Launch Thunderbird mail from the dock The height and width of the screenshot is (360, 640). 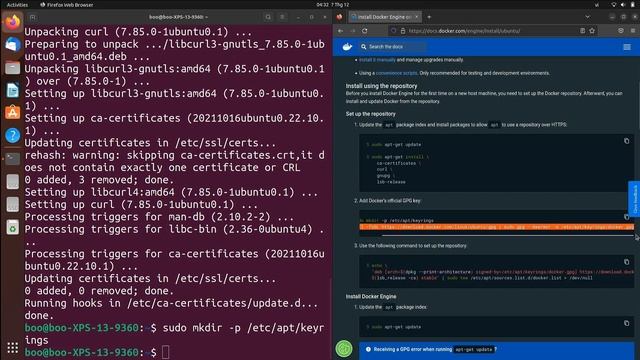pos(13,44)
